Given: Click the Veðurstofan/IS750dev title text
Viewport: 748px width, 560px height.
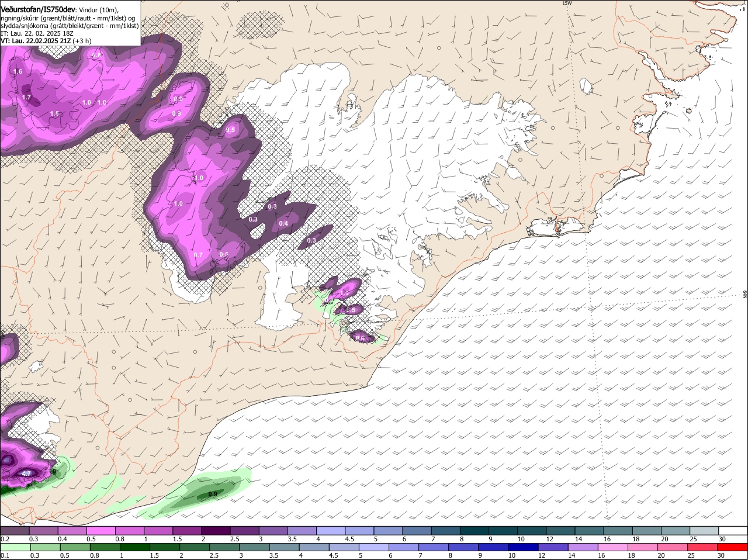Looking at the screenshot, I should click(x=38, y=10).
